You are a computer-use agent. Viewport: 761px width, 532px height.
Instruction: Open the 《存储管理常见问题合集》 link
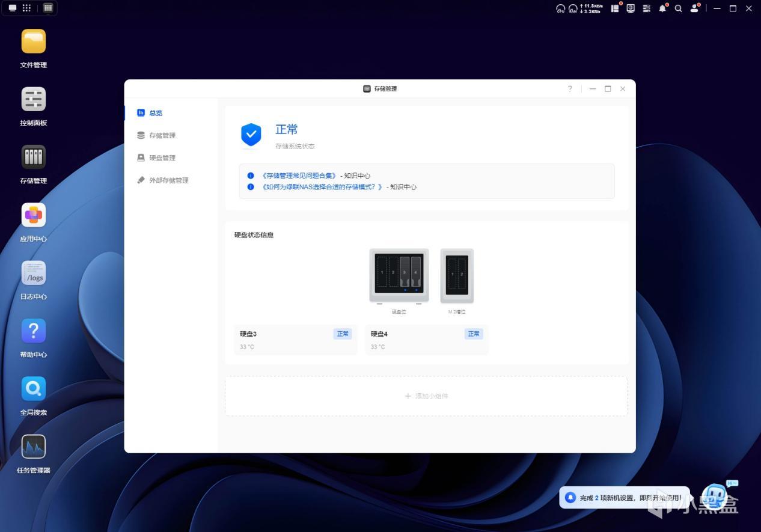pos(299,176)
